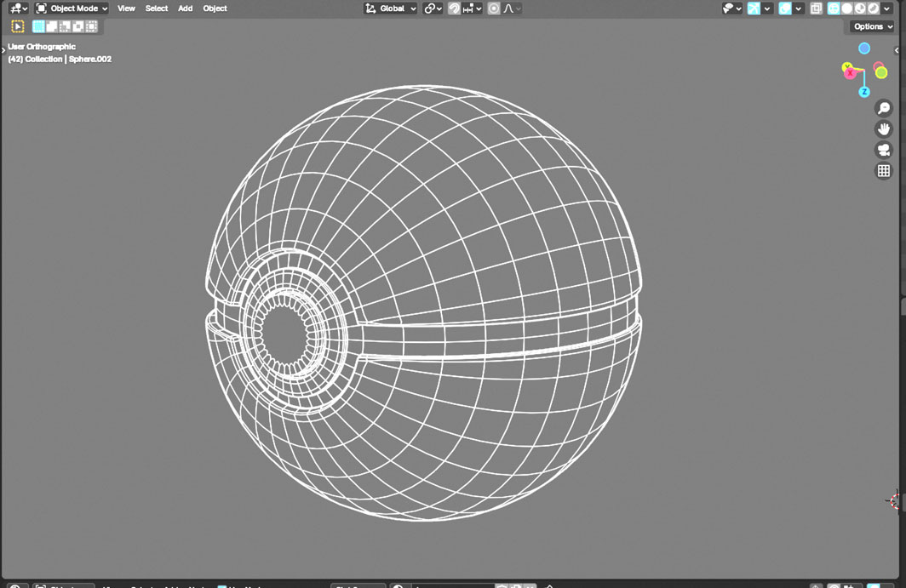Screen dimensions: 906x588
Task: Open the View menu
Action: pyautogui.click(x=126, y=9)
